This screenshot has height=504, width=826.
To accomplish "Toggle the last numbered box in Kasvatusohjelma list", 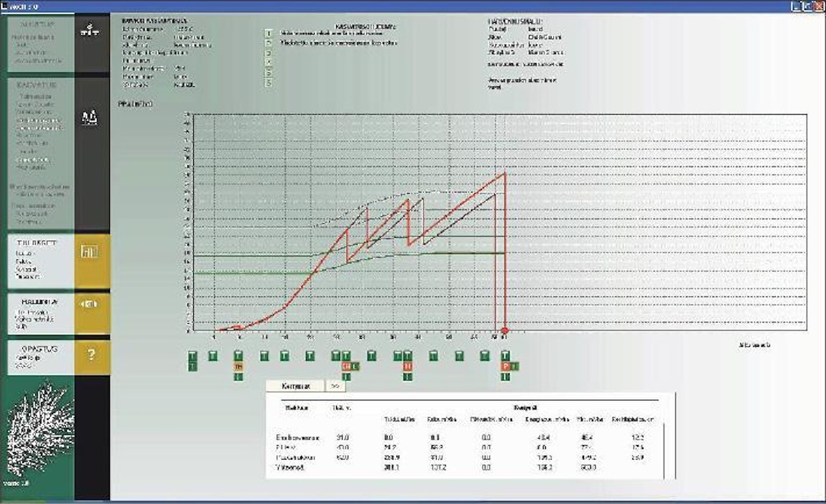I will (x=268, y=83).
